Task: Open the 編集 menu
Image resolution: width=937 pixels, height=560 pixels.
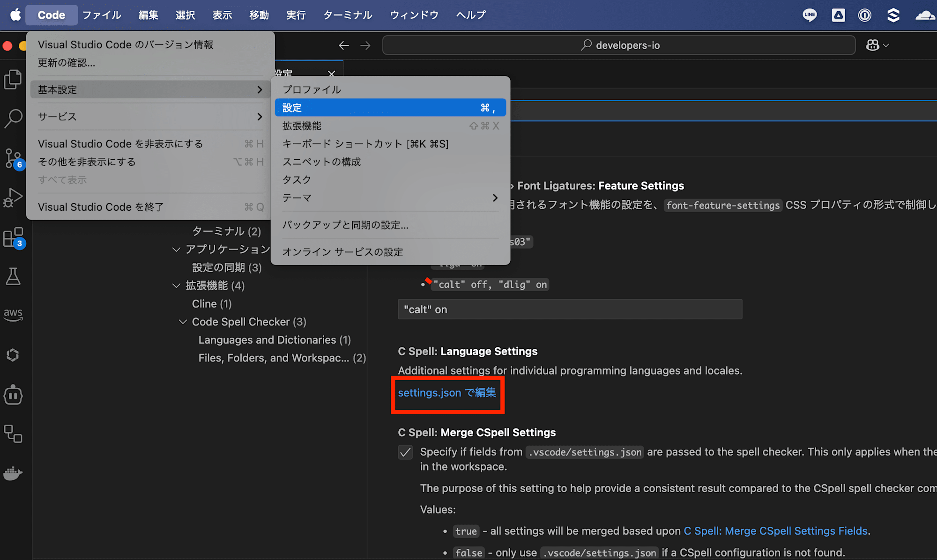Action: click(149, 15)
